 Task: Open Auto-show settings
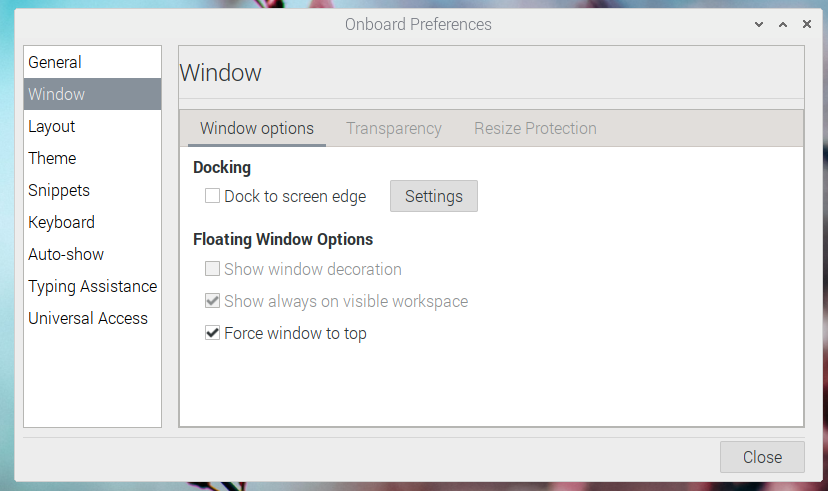tap(92, 254)
